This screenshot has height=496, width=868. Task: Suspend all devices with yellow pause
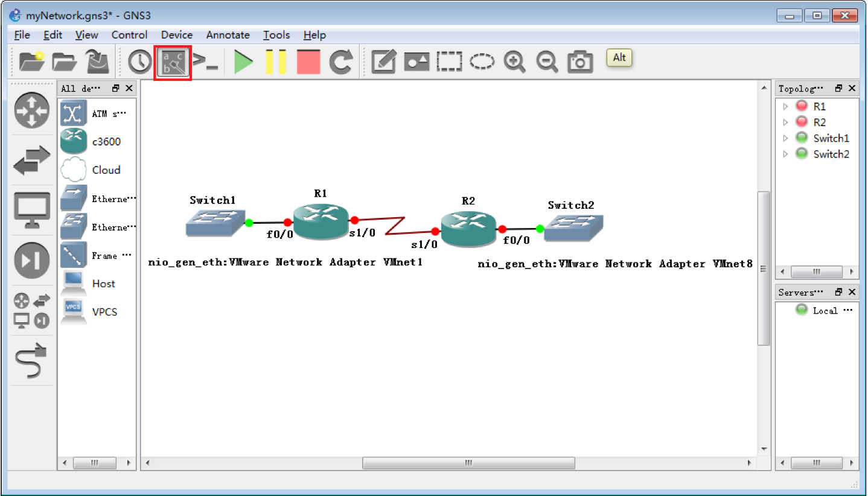pos(276,62)
